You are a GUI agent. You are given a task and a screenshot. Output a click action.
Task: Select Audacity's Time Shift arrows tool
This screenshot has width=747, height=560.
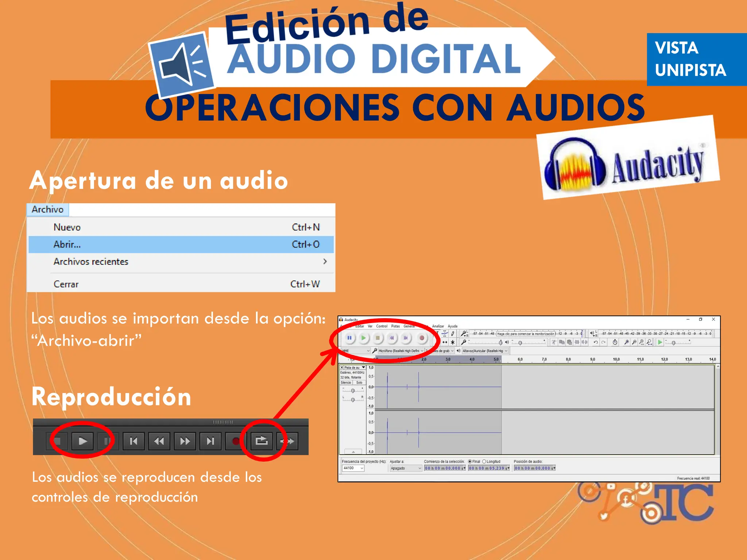tap(445, 342)
